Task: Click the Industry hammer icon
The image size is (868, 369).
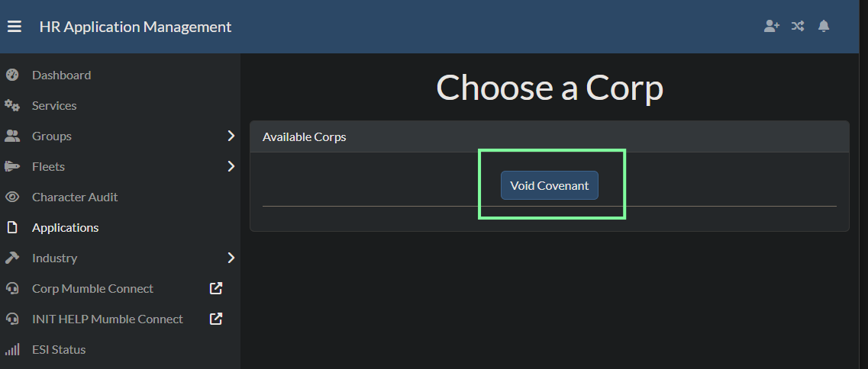Action: pyautogui.click(x=12, y=258)
